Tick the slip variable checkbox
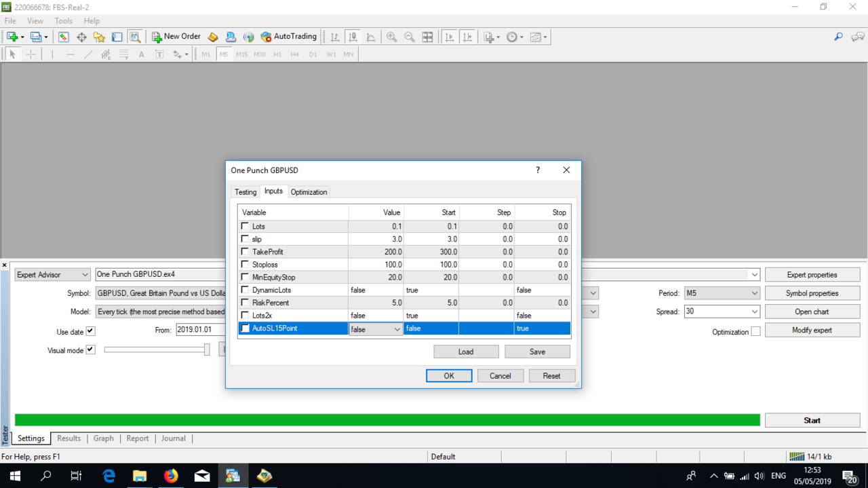 245,239
